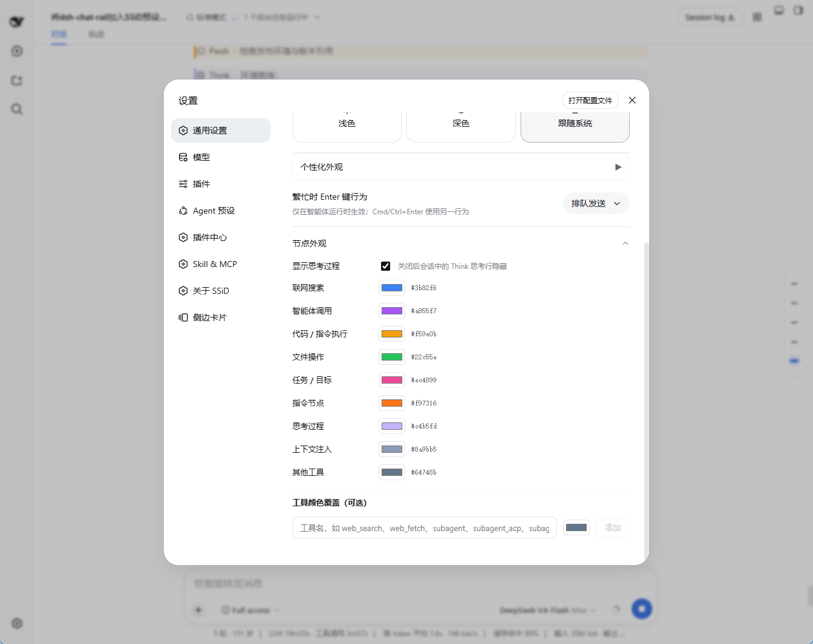
Task: Open Agent 预设 settings section
Action: (x=221, y=211)
